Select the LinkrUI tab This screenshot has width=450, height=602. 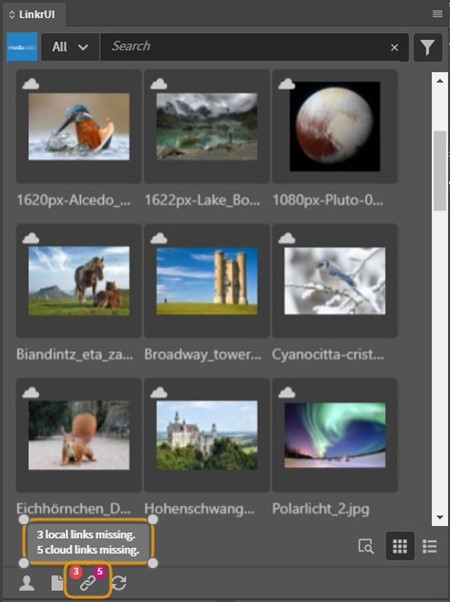(x=37, y=14)
